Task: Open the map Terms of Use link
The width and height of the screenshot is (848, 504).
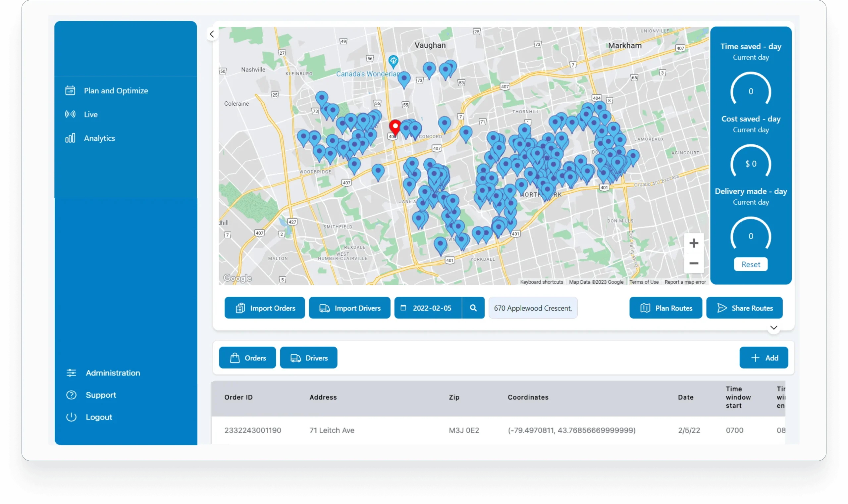Action: 644,282
